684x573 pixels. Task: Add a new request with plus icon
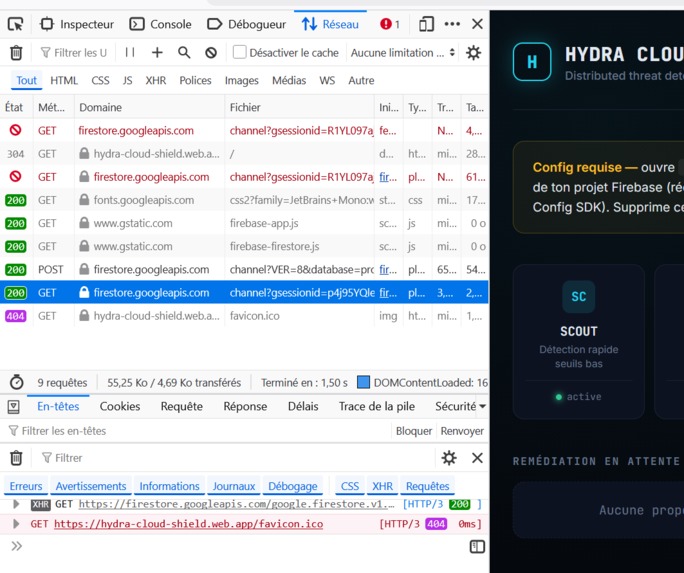coord(157,53)
